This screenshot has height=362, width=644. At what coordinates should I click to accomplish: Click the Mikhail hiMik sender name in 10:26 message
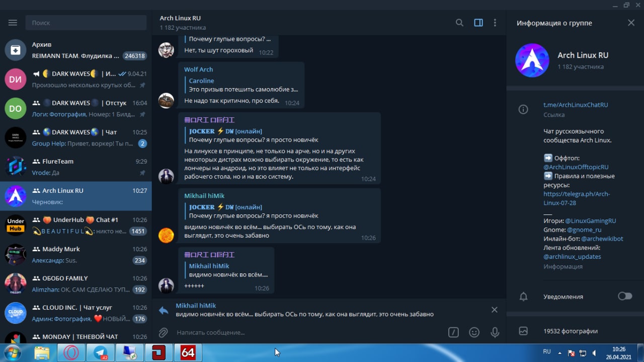point(204,195)
